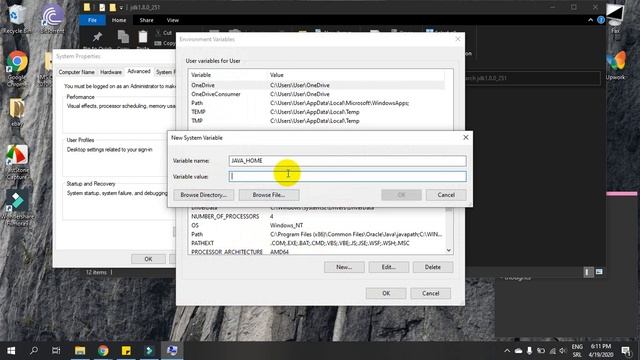Select the OS system variable row
Screen dimensions: 640x360
click(317, 225)
